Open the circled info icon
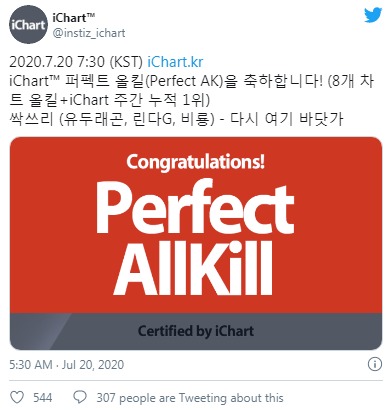Image resolution: width=391 pixels, height=410 pixels. pos(375,364)
